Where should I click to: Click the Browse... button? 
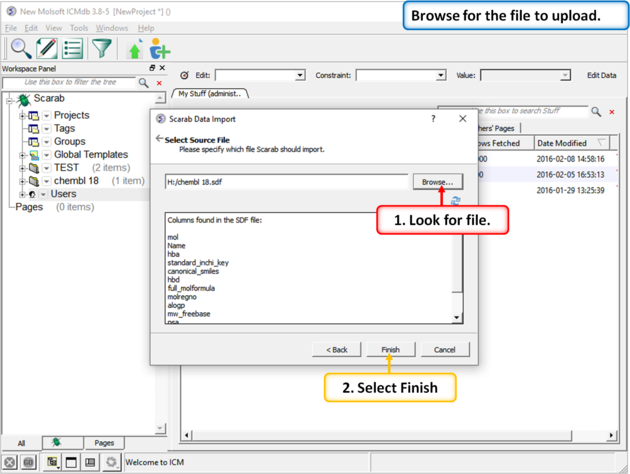point(437,182)
